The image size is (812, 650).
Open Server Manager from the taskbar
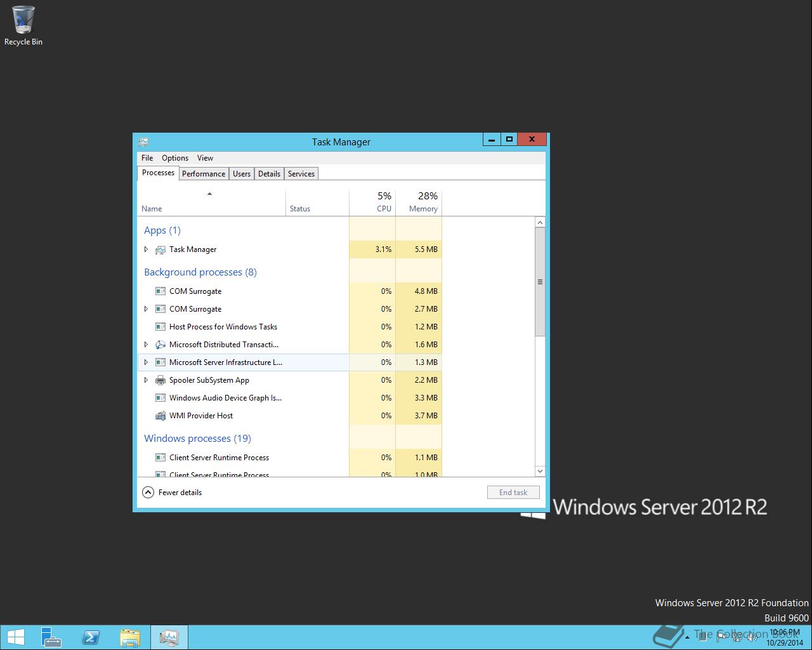coord(51,637)
